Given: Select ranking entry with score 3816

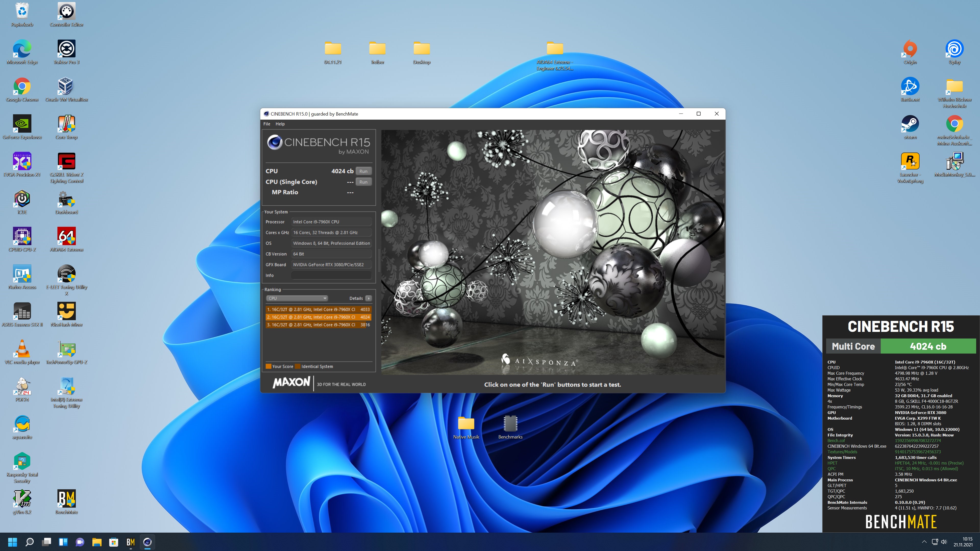Looking at the screenshot, I should (x=318, y=325).
